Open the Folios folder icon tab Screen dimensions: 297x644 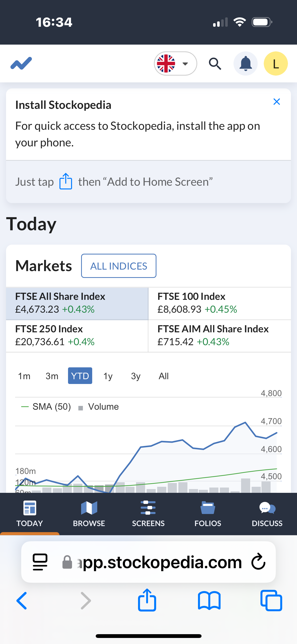[x=208, y=513]
